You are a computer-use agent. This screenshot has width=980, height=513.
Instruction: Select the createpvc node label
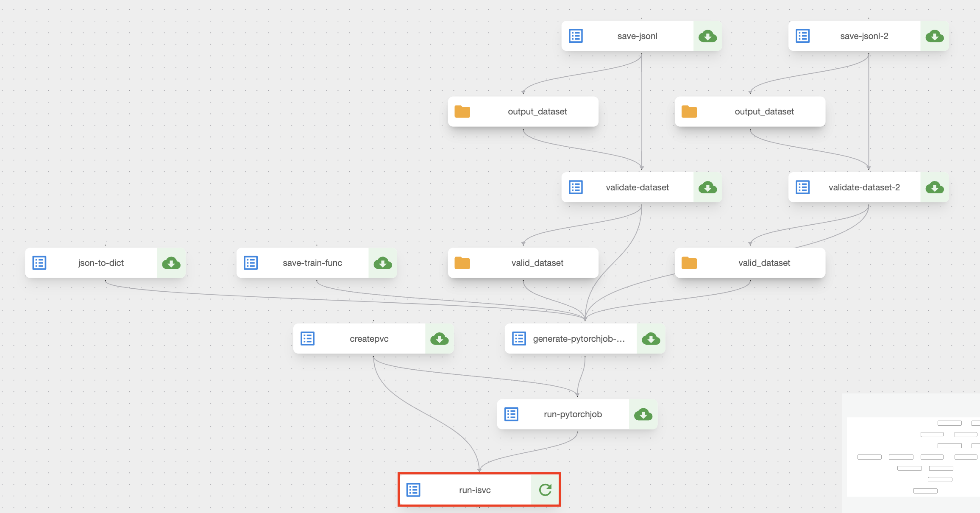click(x=369, y=339)
